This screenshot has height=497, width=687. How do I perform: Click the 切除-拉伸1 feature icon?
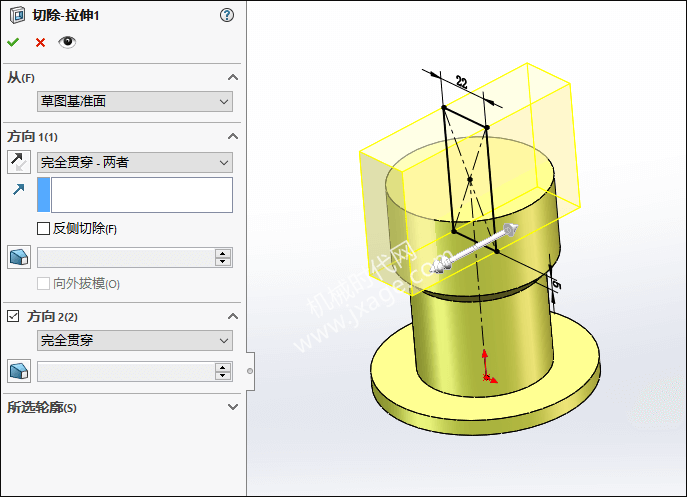coord(18,15)
